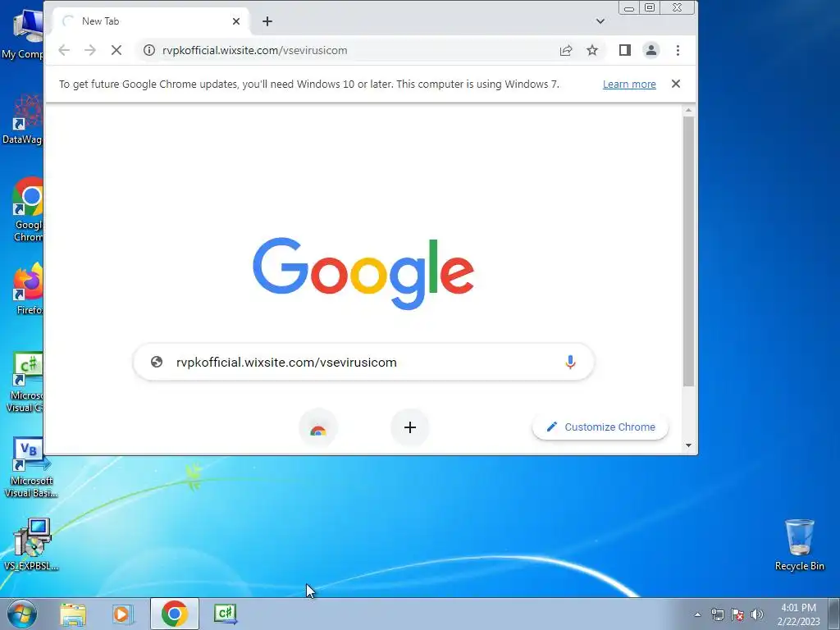Screen dimensions: 840x630
Task: Select the New Tab tab
Action: click(x=150, y=21)
